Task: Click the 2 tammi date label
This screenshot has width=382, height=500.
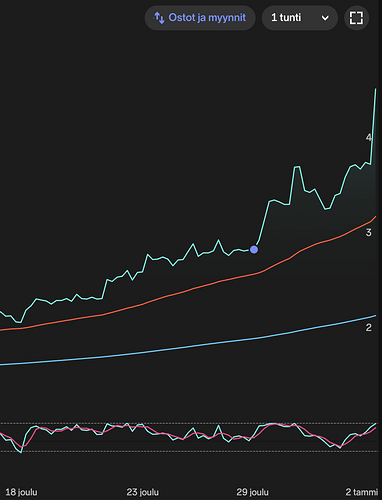Action: coord(362,492)
